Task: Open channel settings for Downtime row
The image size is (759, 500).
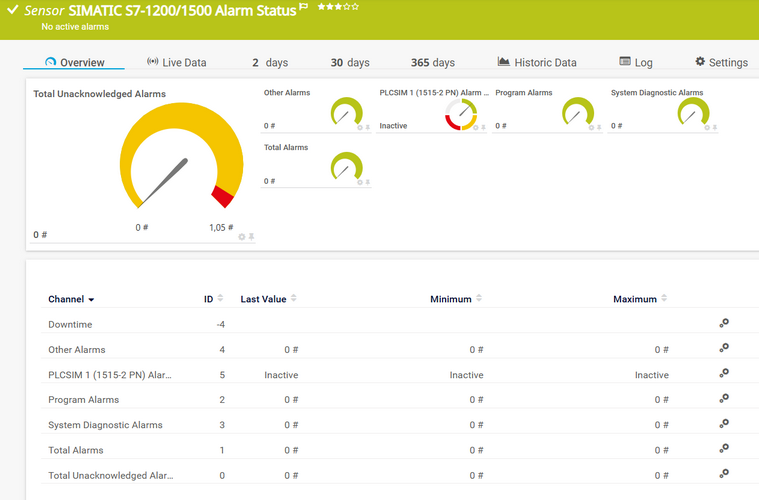Action: tap(724, 323)
